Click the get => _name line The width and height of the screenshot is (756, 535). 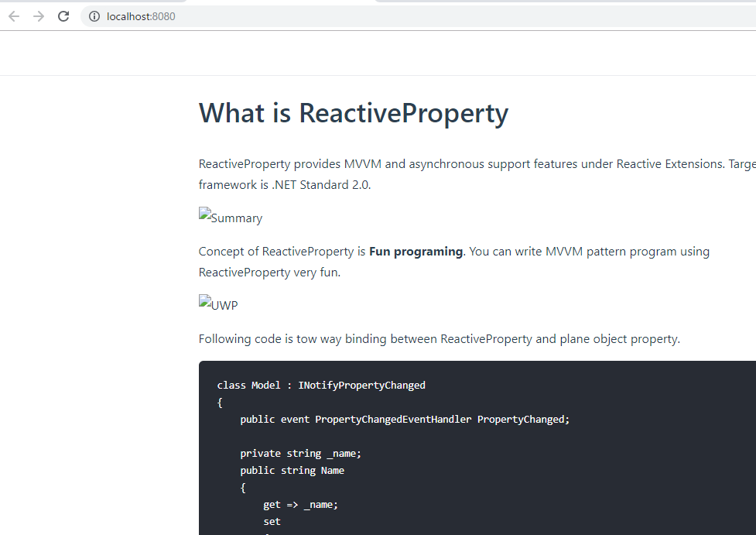pos(300,505)
